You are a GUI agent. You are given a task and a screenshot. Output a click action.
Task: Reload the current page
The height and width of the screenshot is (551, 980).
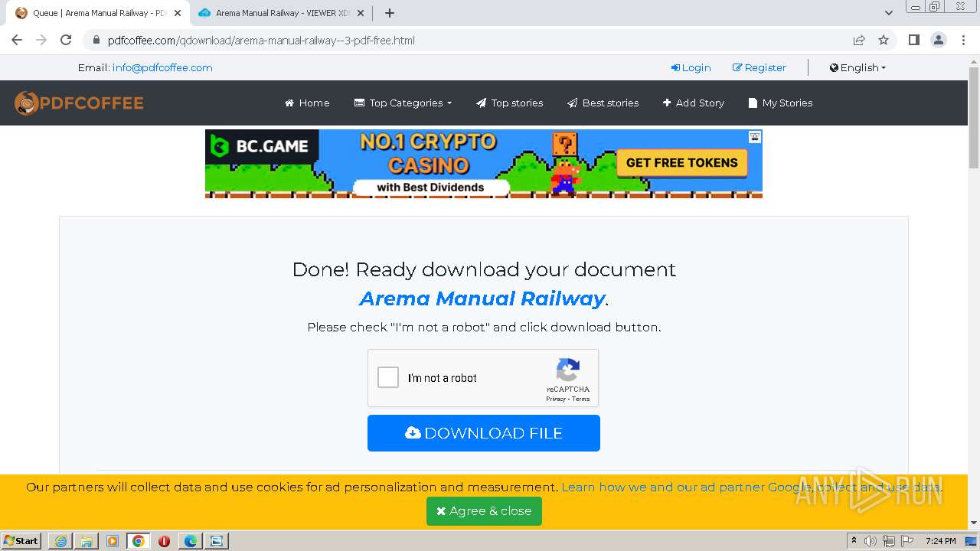pos(66,41)
